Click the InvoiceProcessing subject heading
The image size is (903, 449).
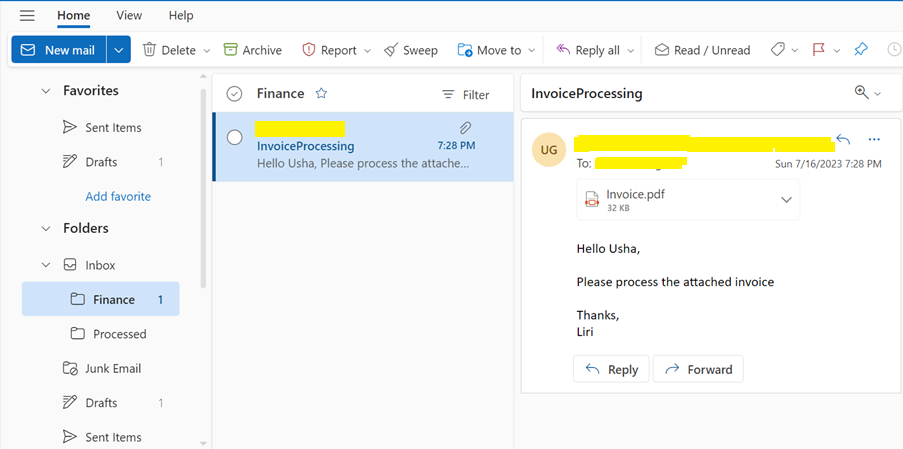click(586, 93)
